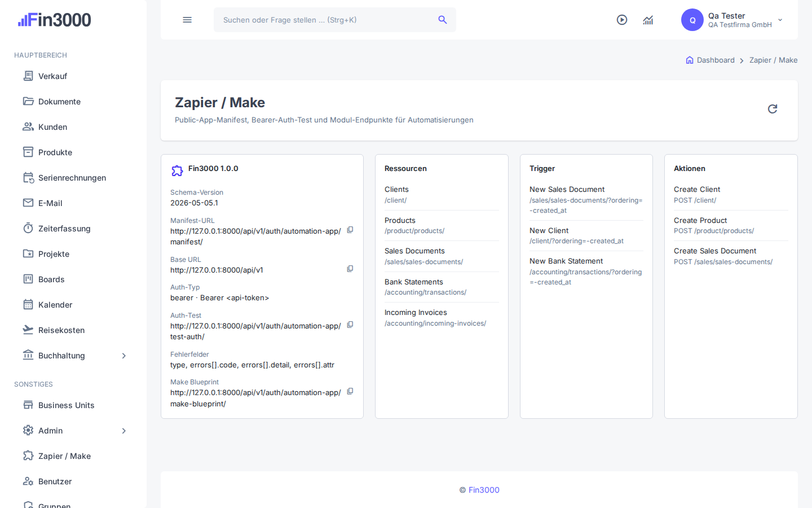Image resolution: width=812 pixels, height=508 pixels.
Task: Click the Dokumente folder icon
Action: click(x=28, y=101)
